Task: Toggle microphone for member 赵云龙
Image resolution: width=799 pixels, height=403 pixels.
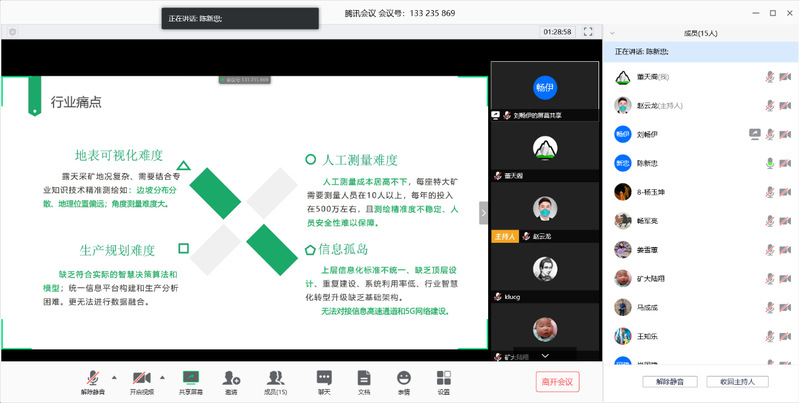Action: coord(769,105)
